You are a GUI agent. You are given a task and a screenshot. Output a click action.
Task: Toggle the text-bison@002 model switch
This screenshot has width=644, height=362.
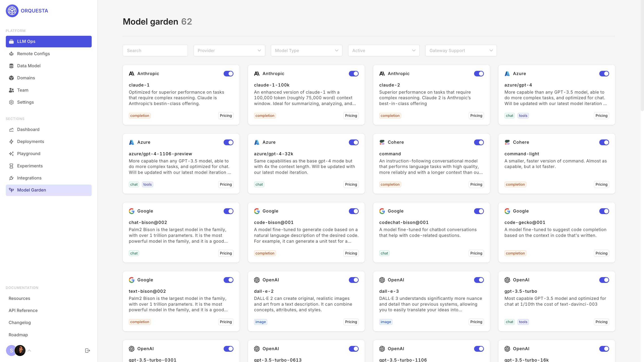pos(228,280)
